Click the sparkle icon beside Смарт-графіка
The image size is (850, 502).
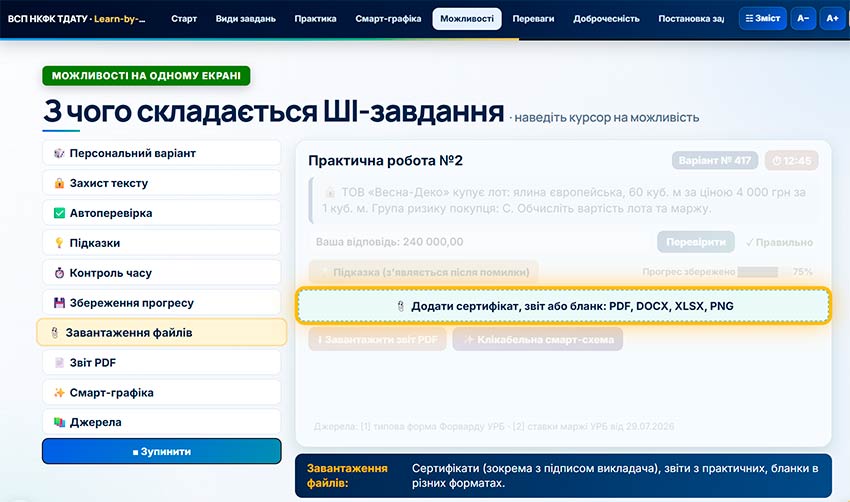point(59,392)
